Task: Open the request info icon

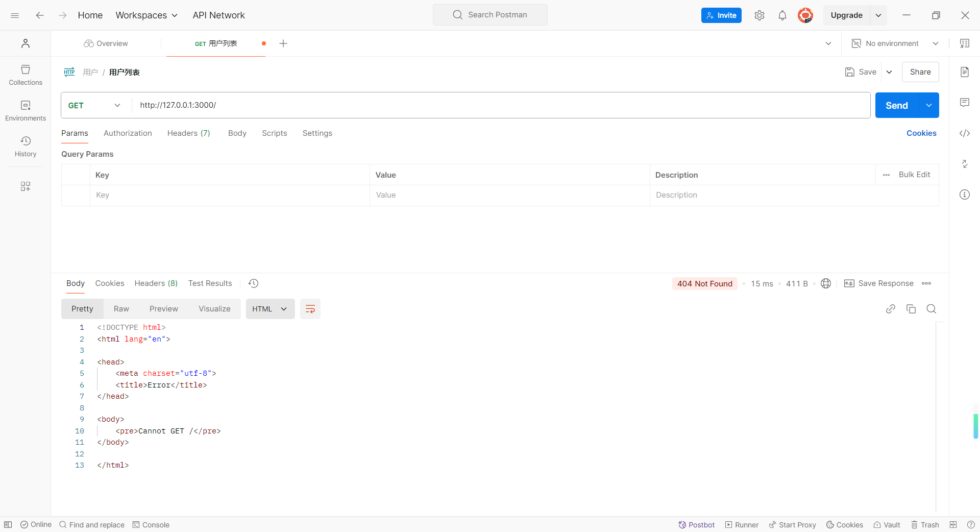Action: tap(965, 195)
